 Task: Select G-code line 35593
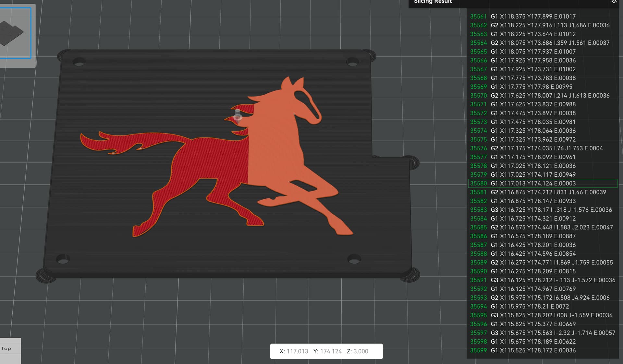pyautogui.click(x=543, y=298)
